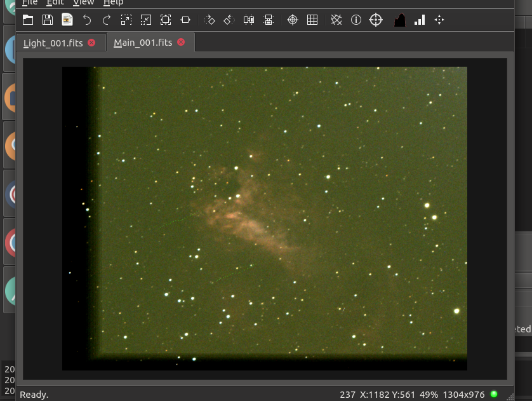Click the Open file folder icon
This screenshot has height=401, width=532.
(28, 20)
